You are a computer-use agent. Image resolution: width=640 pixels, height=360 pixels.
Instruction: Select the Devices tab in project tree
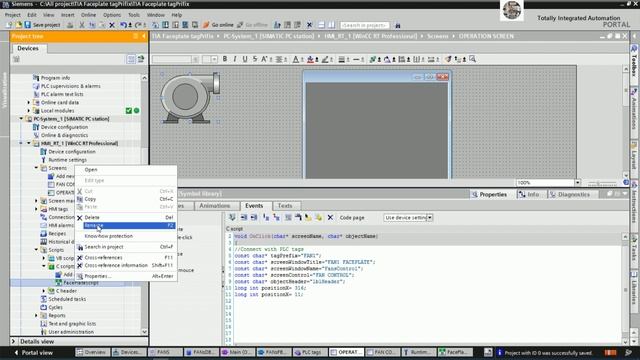point(28,48)
